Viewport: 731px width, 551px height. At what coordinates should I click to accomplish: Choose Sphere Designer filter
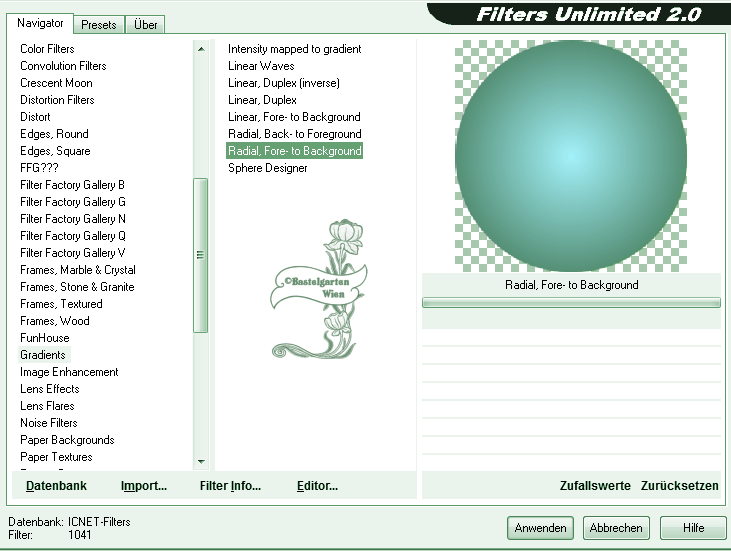(x=268, y=168)
